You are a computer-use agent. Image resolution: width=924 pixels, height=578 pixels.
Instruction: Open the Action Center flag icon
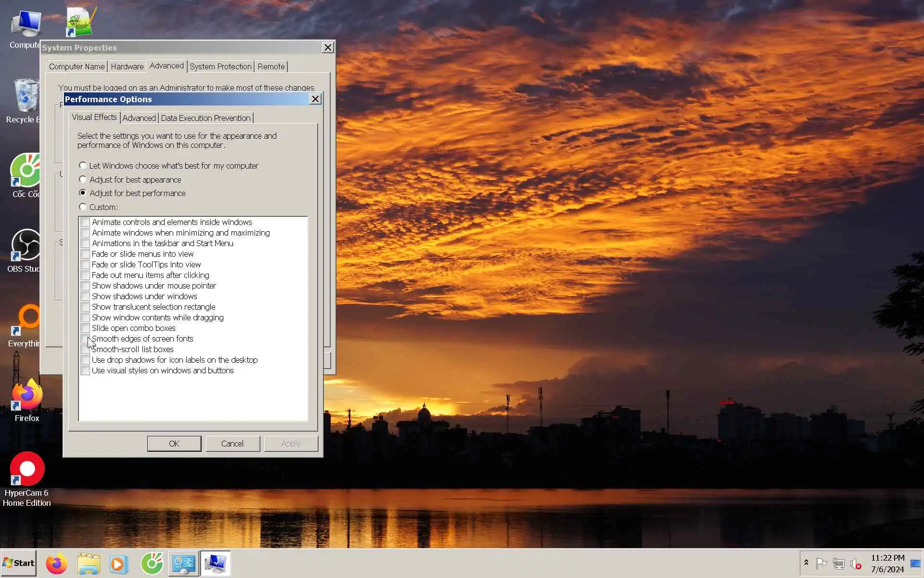[821, 564]
